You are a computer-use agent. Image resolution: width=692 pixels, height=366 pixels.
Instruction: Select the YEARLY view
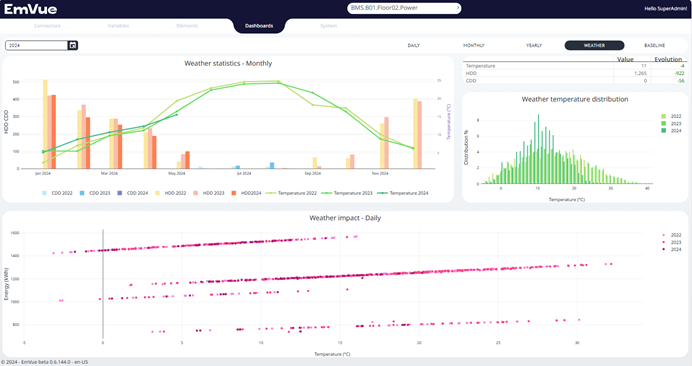534,45
